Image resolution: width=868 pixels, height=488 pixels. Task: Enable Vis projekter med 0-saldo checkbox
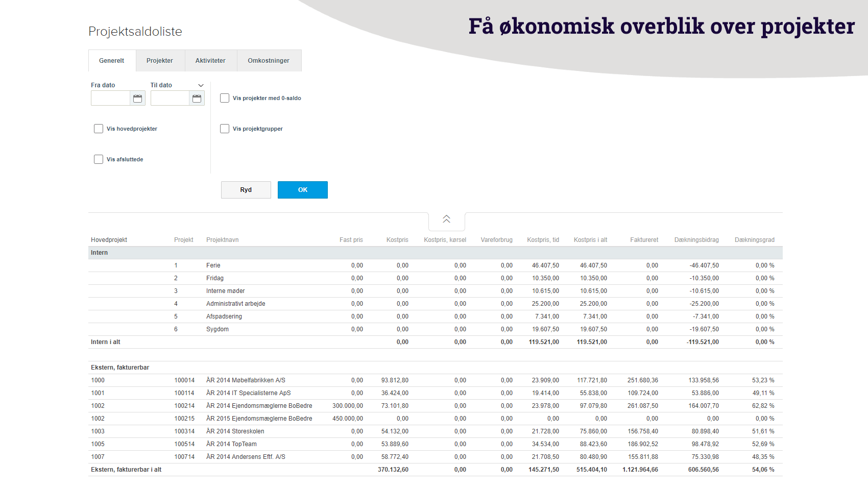(x=225, y=98)
